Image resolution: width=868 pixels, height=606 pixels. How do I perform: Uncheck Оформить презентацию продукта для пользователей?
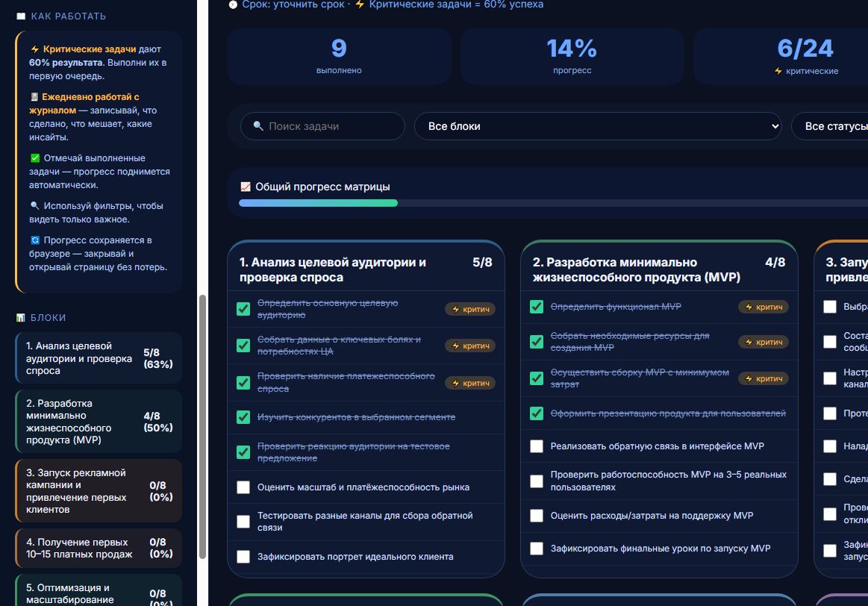pos(537,413)
